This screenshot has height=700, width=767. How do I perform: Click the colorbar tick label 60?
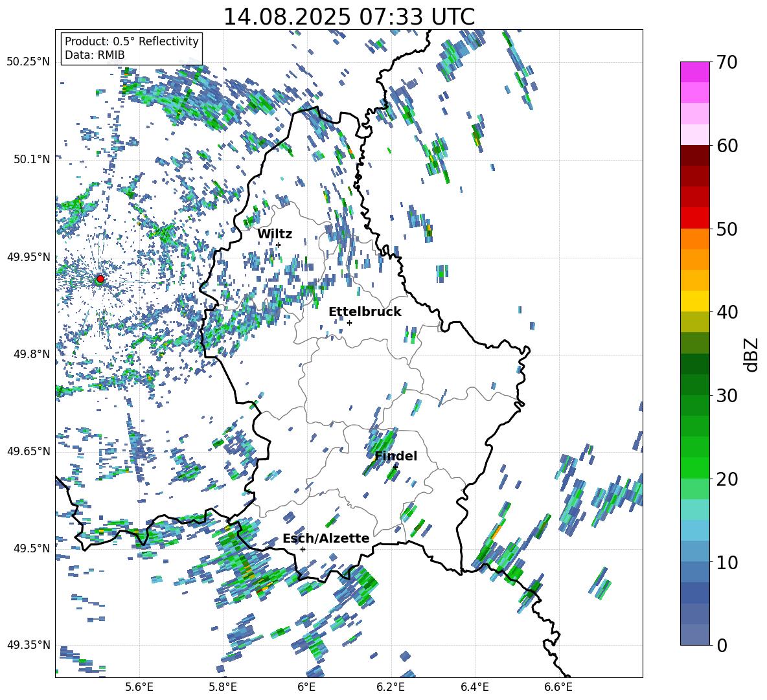pos(727,146)
